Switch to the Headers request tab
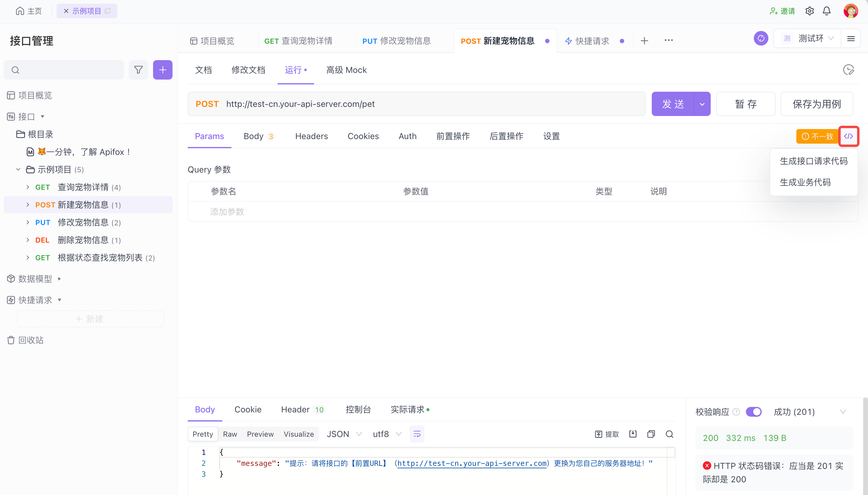 click(311, 136)
